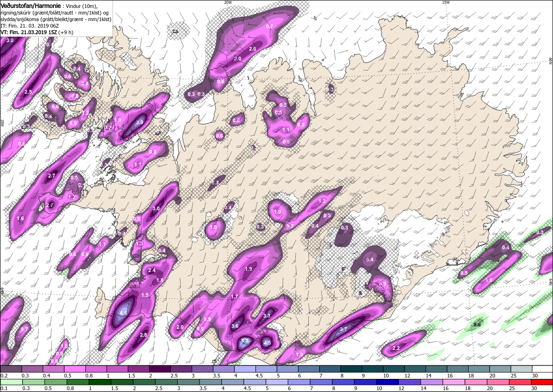Click the 3.6 precipitation value on the map

point(235,326)
